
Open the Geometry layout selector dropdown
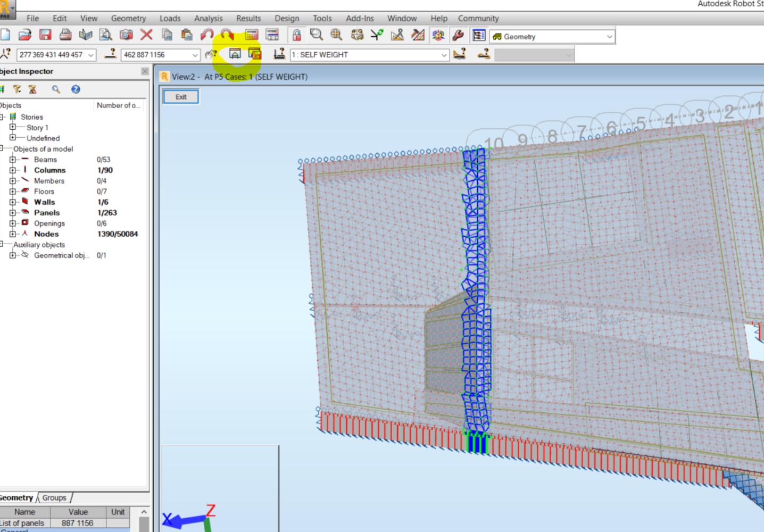click(x=609, y=36)
